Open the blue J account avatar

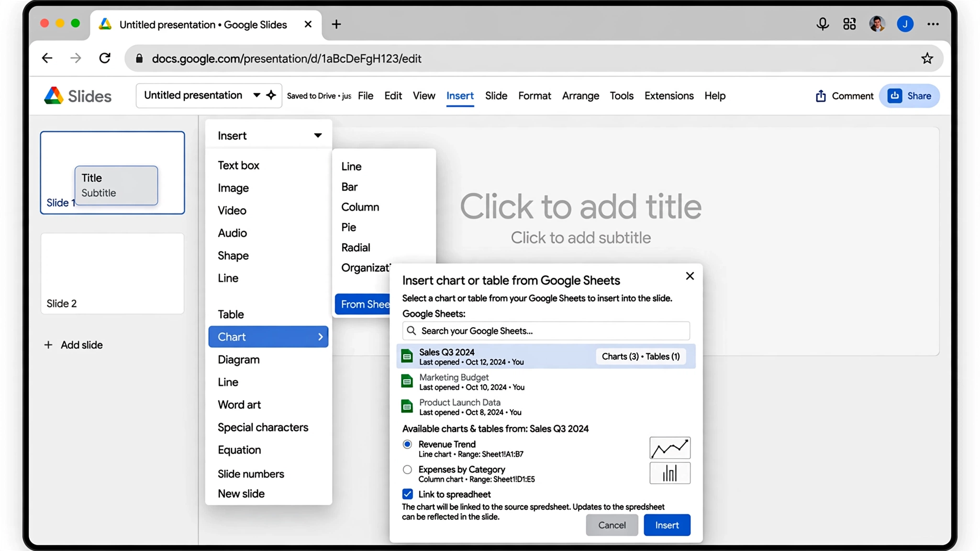click(905, 24)
